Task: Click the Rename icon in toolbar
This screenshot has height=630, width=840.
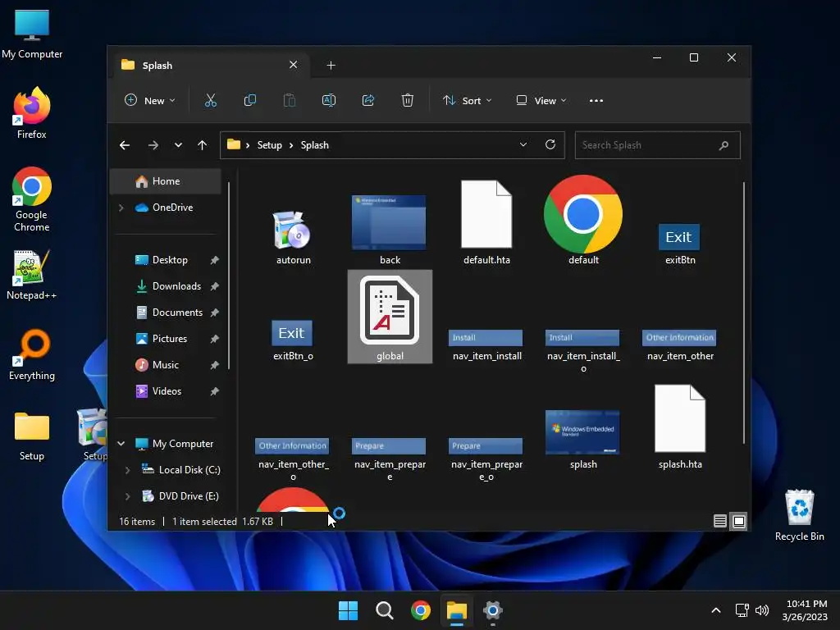Action: coord(328,100)
